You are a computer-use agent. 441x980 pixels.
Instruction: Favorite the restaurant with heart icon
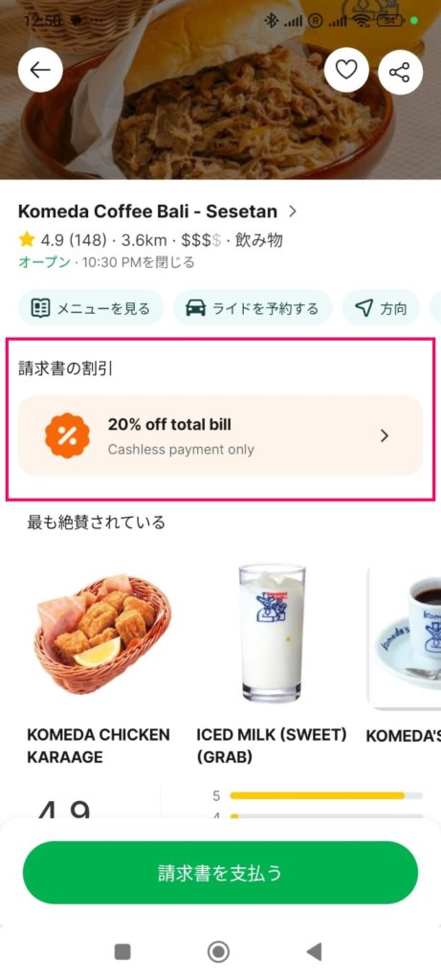[346, 71]
